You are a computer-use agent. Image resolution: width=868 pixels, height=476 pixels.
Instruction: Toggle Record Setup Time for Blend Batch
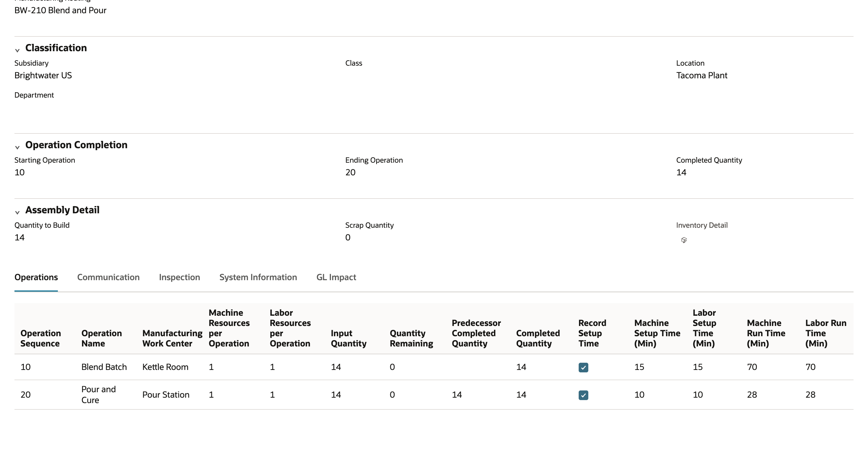coord(583,368)
